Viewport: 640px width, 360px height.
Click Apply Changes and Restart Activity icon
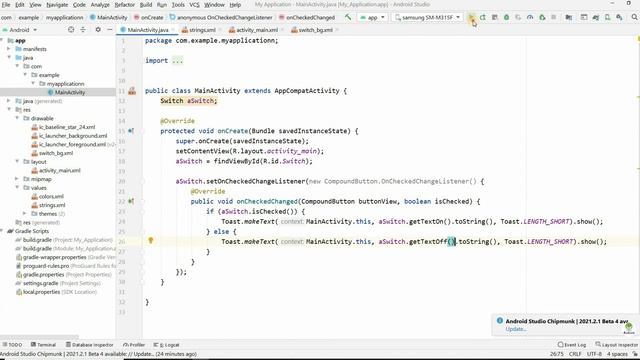point(483,17)
